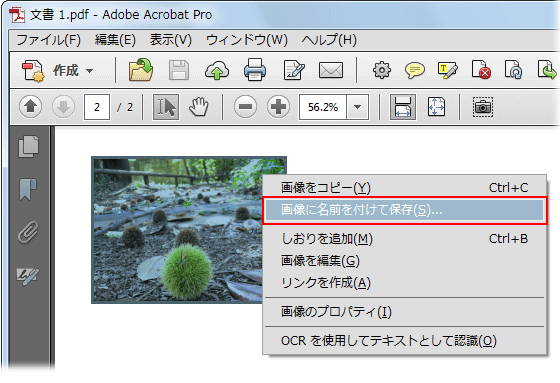Click the settings gear icon
560x383 pixels.
[x=382, y=70]
